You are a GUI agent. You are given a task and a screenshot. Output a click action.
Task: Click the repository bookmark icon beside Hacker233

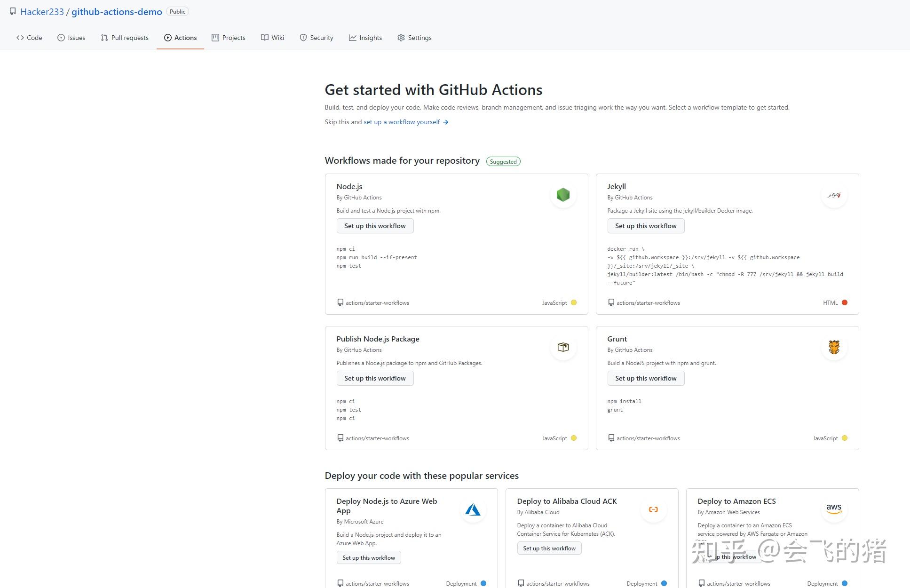(13, 11)
